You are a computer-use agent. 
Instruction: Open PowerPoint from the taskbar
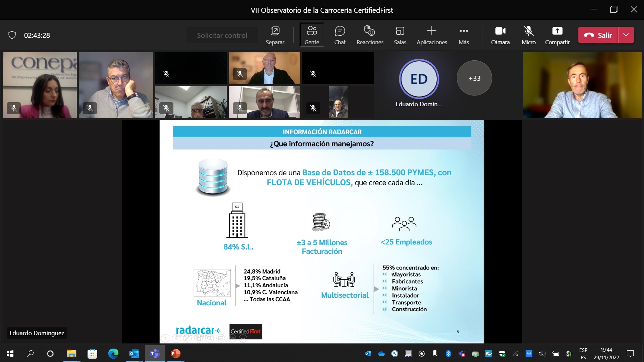pos(175,353)
